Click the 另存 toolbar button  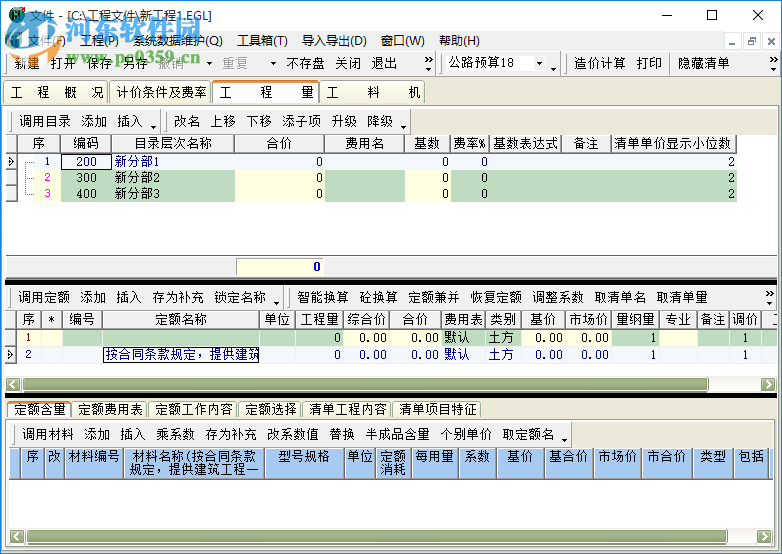pos(135,63)
